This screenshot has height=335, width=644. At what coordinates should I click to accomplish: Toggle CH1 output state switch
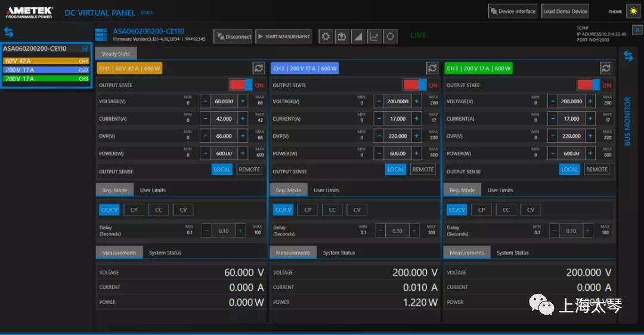(241, 85)
